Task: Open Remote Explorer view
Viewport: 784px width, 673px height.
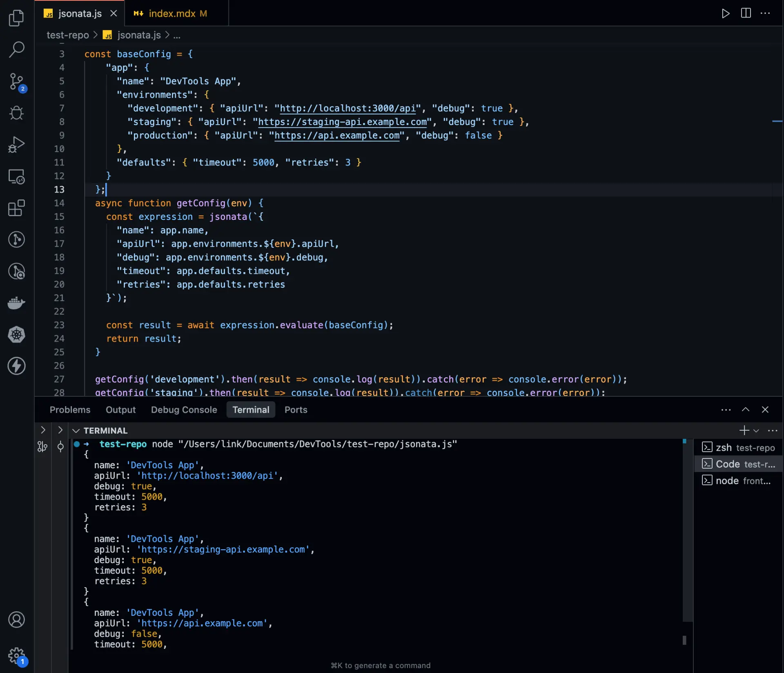Action: [16, 177]
